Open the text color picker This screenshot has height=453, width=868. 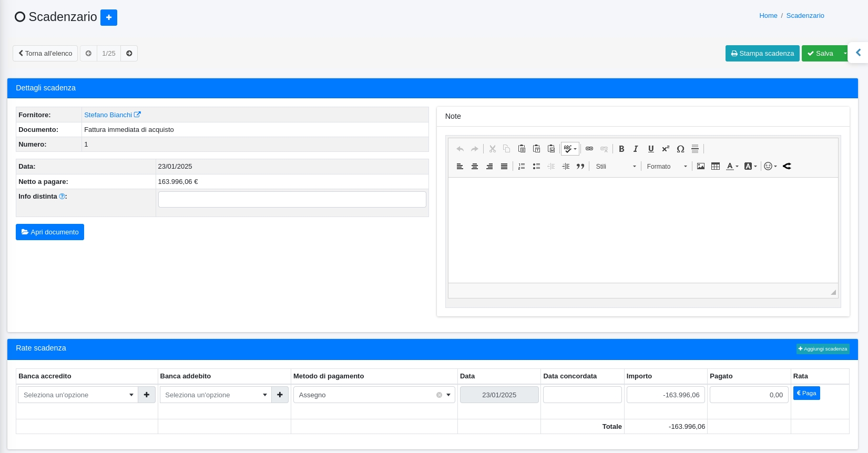click(x=732, y=166)
